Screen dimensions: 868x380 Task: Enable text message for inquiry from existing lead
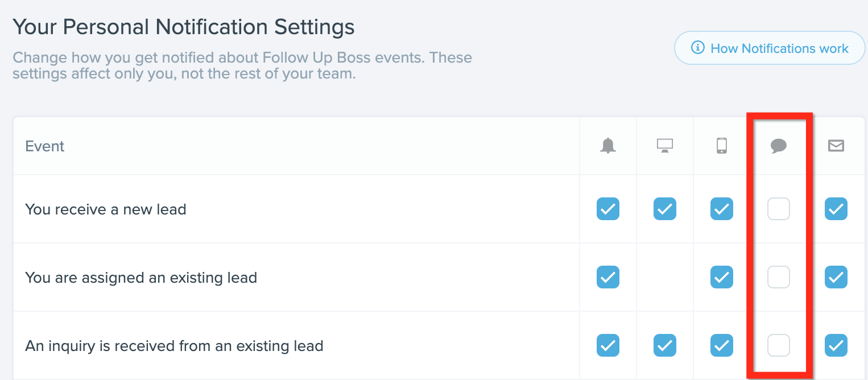coord(779,345)
